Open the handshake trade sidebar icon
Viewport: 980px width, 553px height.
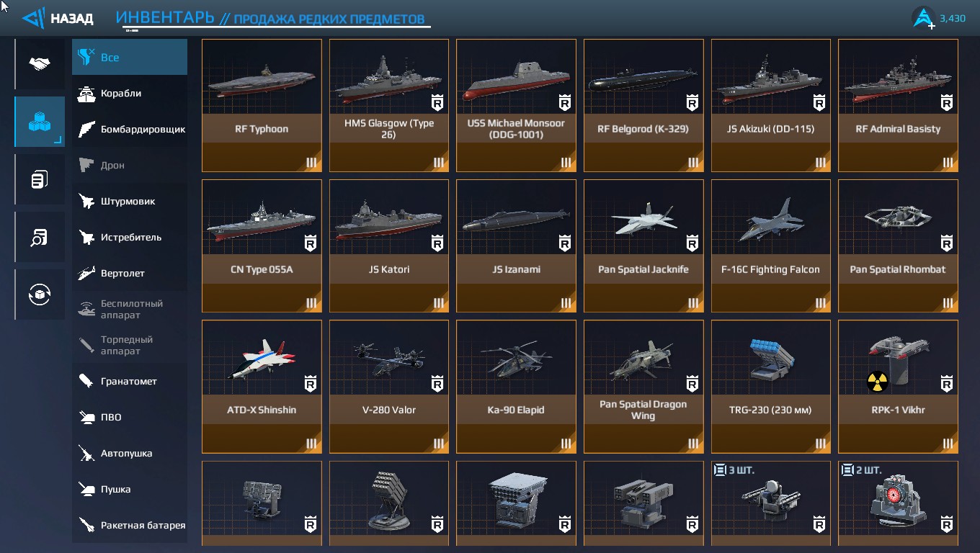pos(40,64)
